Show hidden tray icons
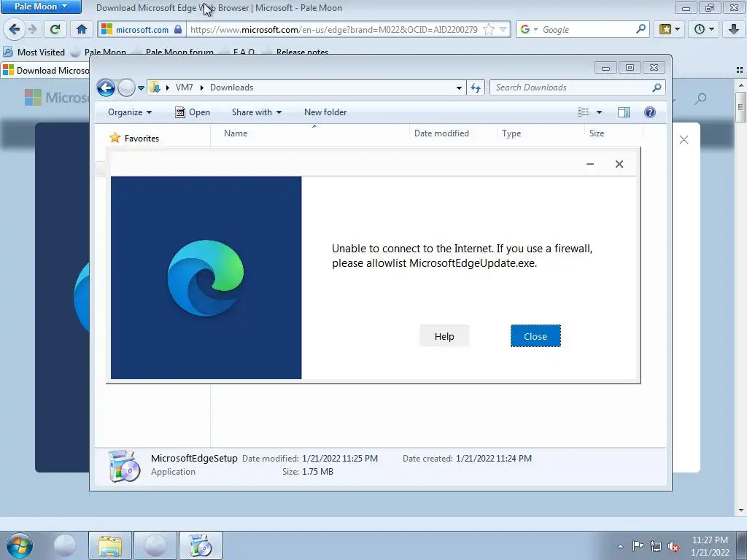This screenshot has height=560, width=747. click(x=620, y=546)
